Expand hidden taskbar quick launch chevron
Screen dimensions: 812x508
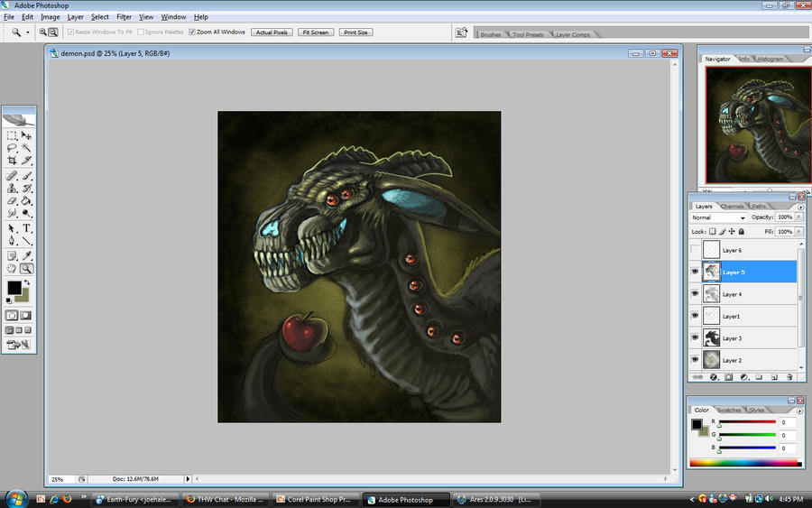pyautogui.click(x=83, y=497)
